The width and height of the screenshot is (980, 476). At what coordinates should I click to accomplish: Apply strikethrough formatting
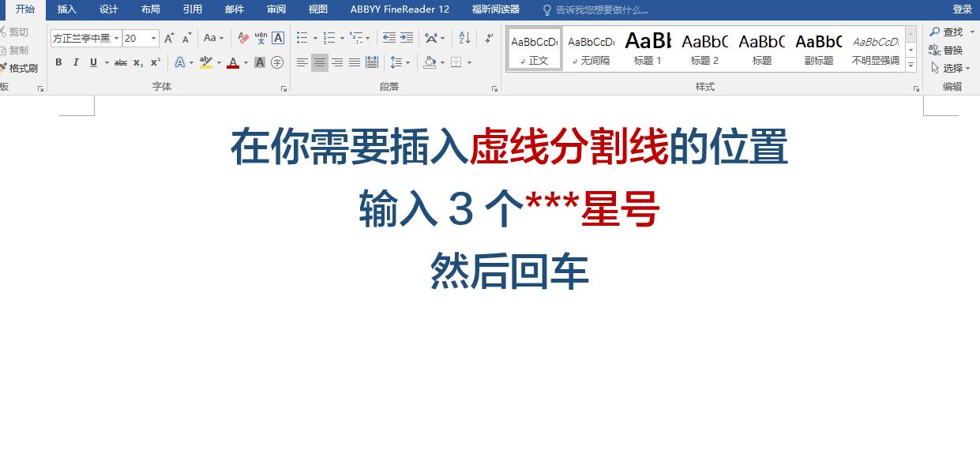pyautogui.click(x=121, y=62)
